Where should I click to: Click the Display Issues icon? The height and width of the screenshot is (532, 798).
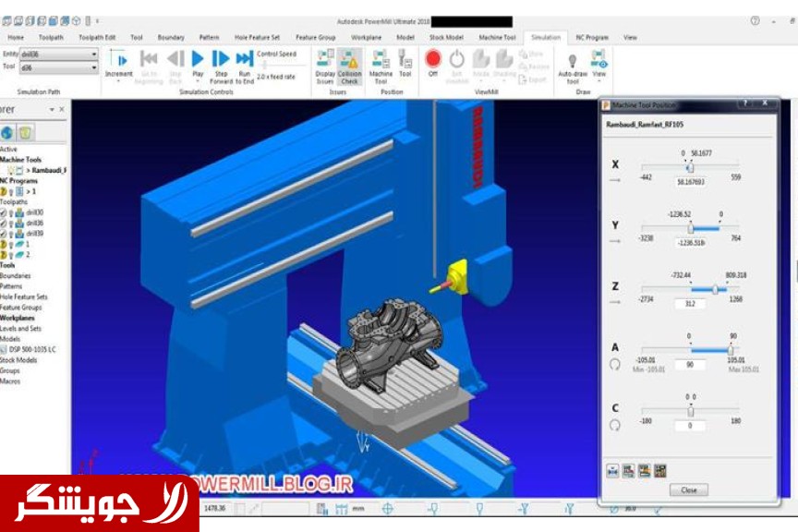325,59
